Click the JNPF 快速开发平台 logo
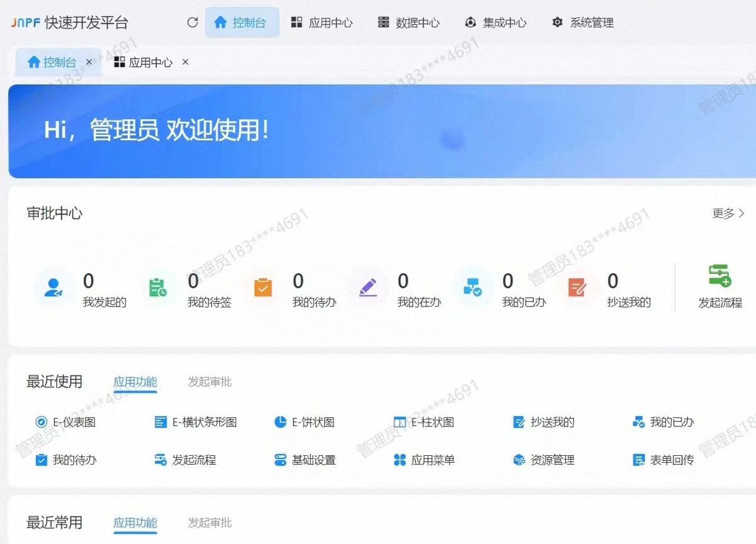 pyautogui.click(x=69, y=23)
